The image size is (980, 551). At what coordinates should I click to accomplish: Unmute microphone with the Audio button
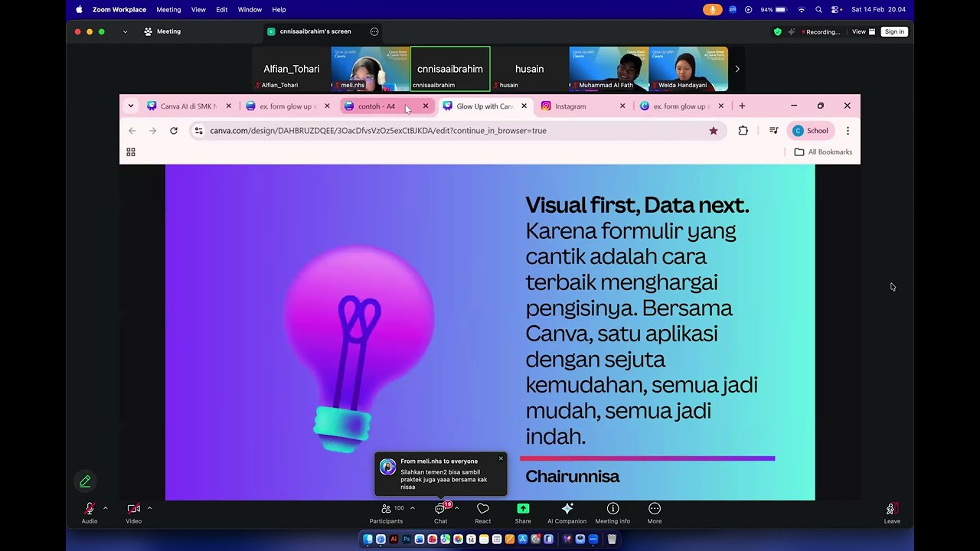[90, 513]
